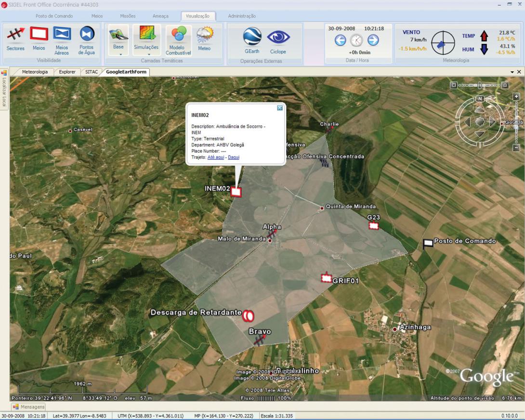Click the red temperature up arrow
Image resolution: width=525 pixels, height=420 pixels.
coord(484,36)
